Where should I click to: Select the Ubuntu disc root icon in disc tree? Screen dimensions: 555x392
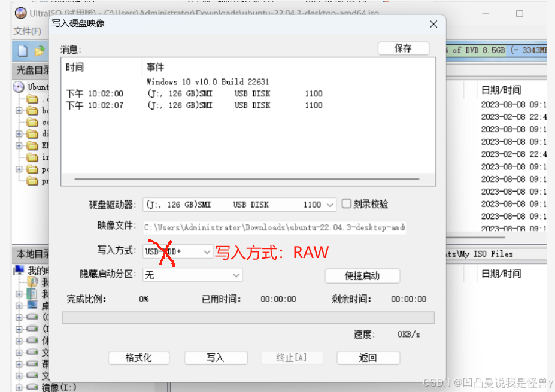pyautogui.click(x=18, y=86)
